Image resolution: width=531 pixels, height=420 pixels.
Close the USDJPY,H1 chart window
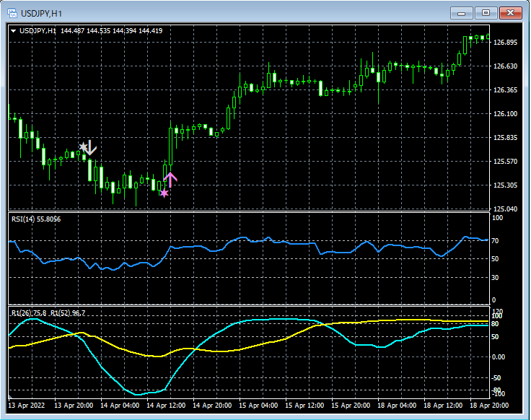[x=511, y=13]
